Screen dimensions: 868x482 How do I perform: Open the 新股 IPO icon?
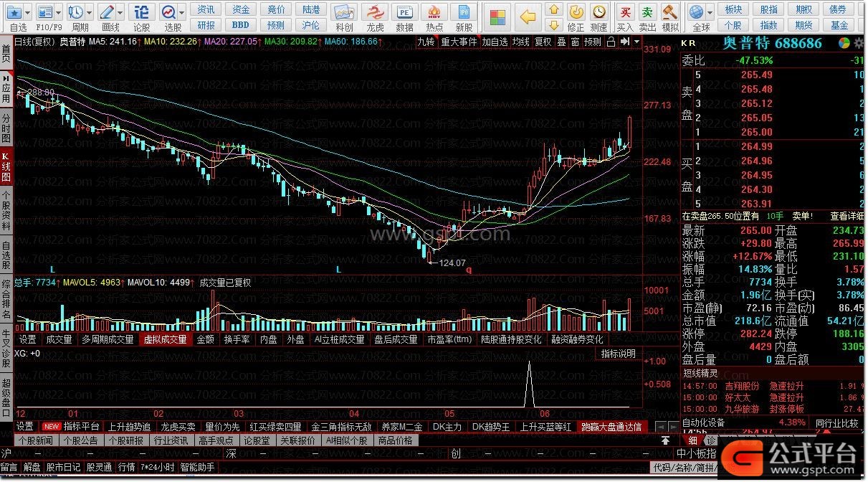[x=464, y=12]
